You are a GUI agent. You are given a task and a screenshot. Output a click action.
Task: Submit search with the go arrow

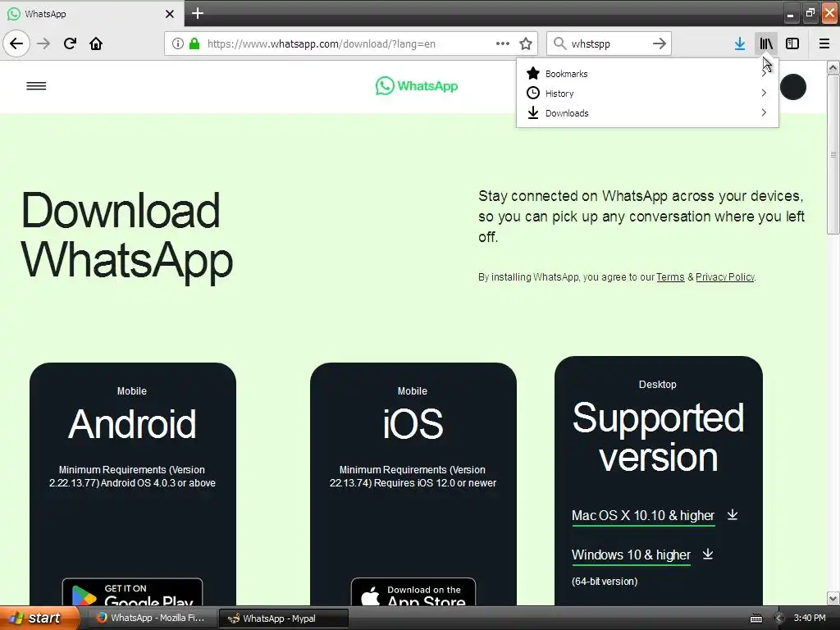click(x=660, y=43)
